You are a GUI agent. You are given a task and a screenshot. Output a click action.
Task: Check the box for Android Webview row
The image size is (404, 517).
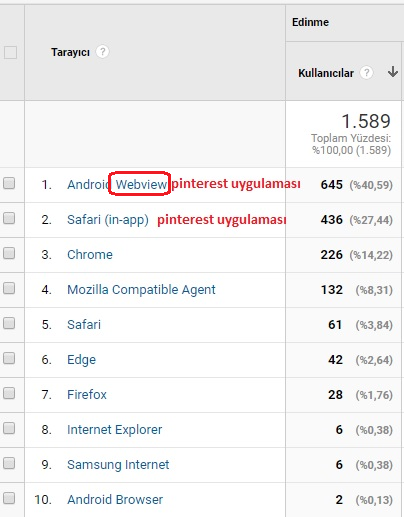9,183
